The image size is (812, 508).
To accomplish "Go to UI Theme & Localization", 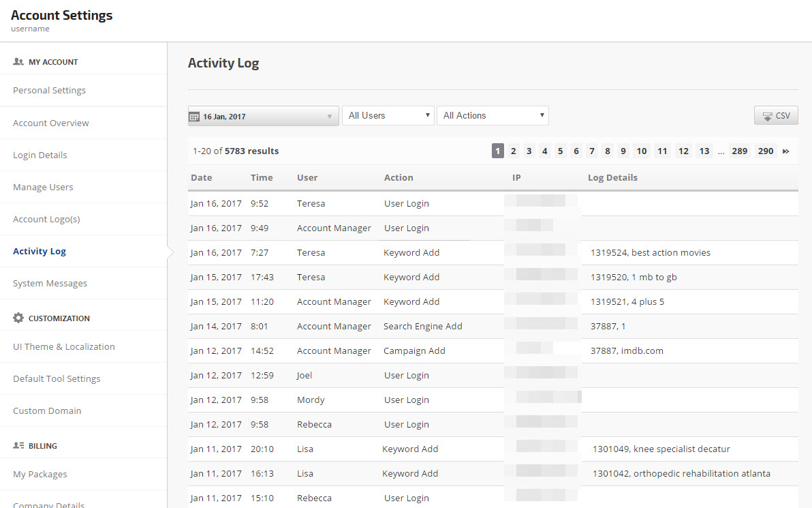I will click(64, 347).
